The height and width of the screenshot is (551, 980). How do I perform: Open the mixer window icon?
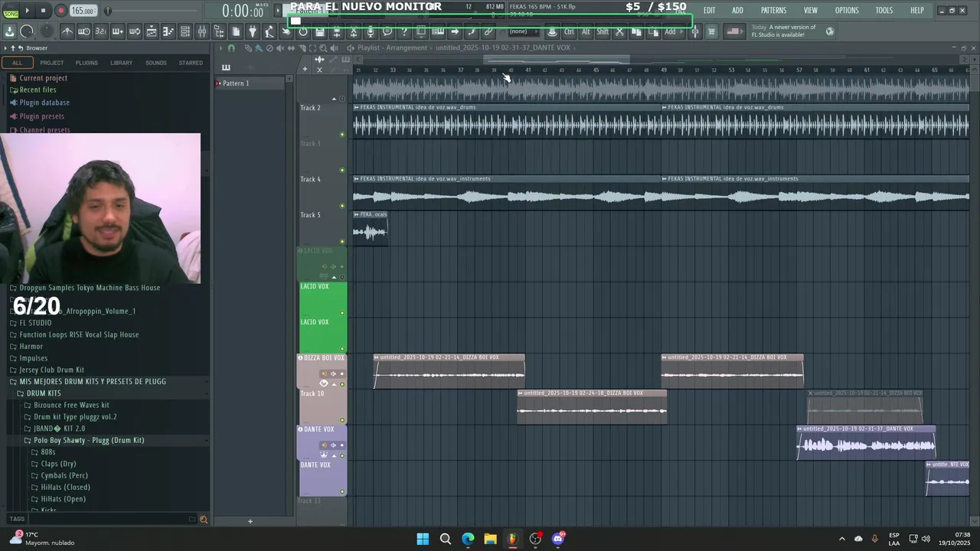coord(201,31)
